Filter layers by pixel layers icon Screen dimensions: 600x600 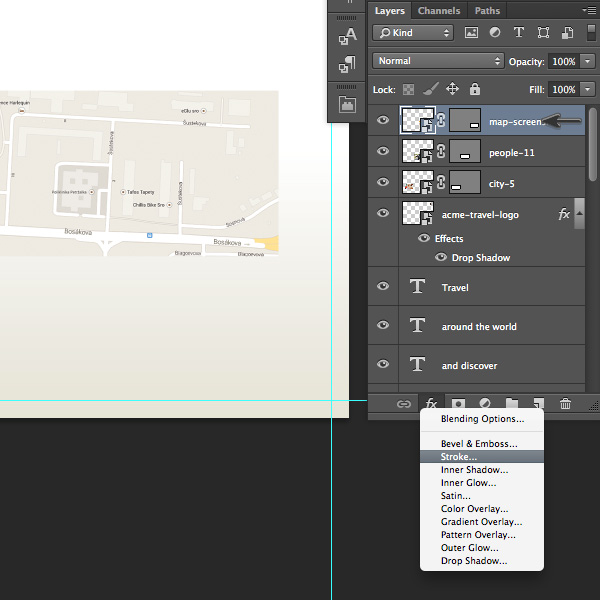(x=471, y=33)
